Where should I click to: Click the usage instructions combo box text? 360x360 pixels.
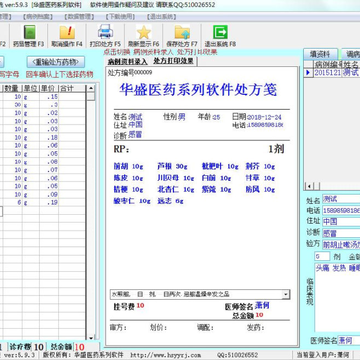(x=196, y=295)
